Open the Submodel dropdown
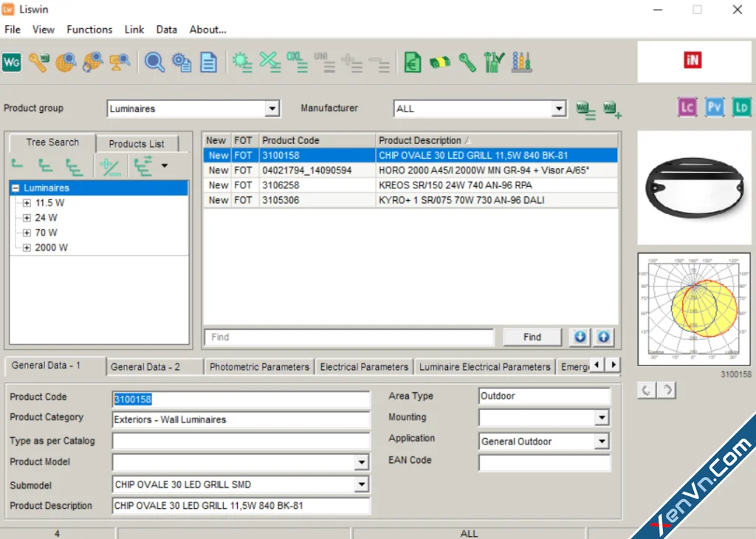This screenshot has height=539, width=756. tap(361, 484)
